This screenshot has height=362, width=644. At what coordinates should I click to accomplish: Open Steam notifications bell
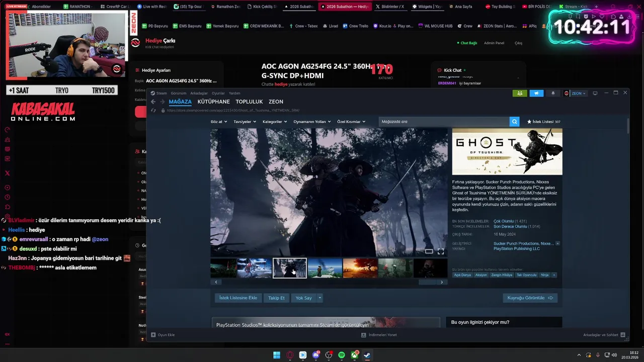[553, 93]
